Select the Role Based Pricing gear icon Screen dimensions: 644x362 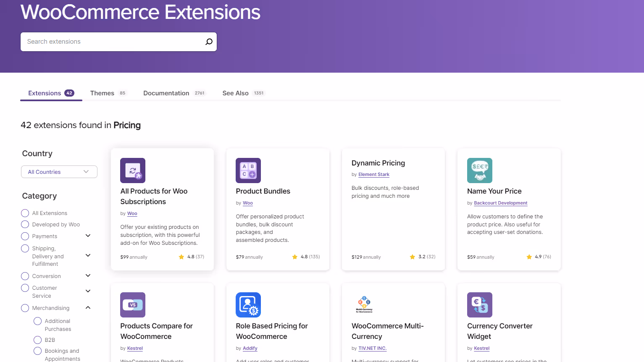tap(248, 305)
